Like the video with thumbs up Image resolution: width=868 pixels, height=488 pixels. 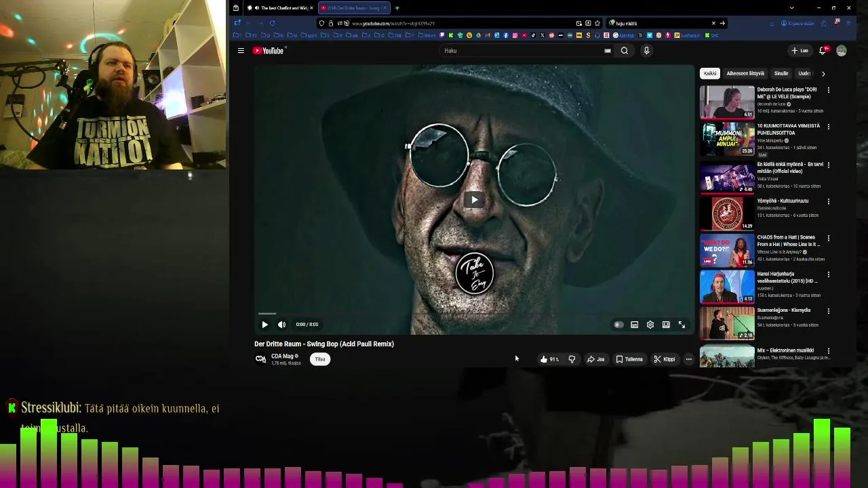[549, 359]
